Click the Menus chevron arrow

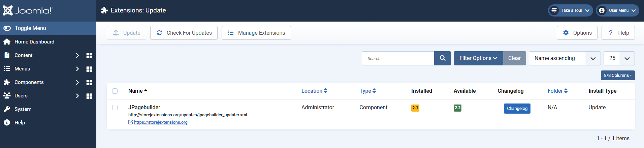click(x=77, y=69)
